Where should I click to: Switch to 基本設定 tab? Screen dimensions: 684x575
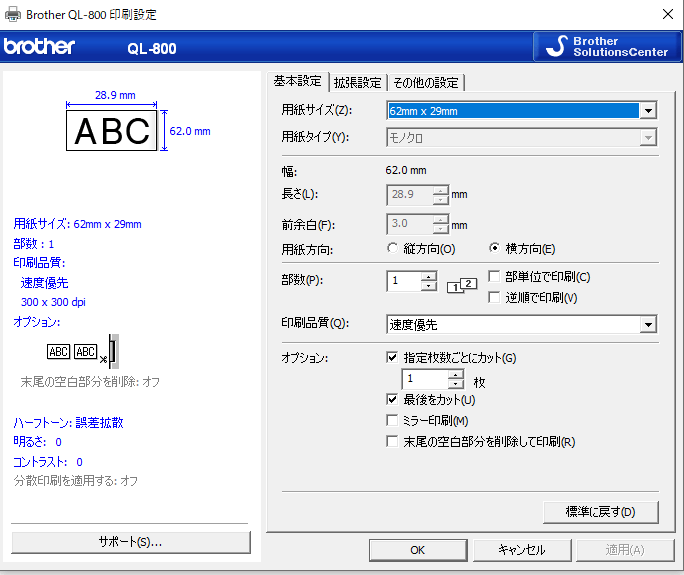(x=298, y=81)
